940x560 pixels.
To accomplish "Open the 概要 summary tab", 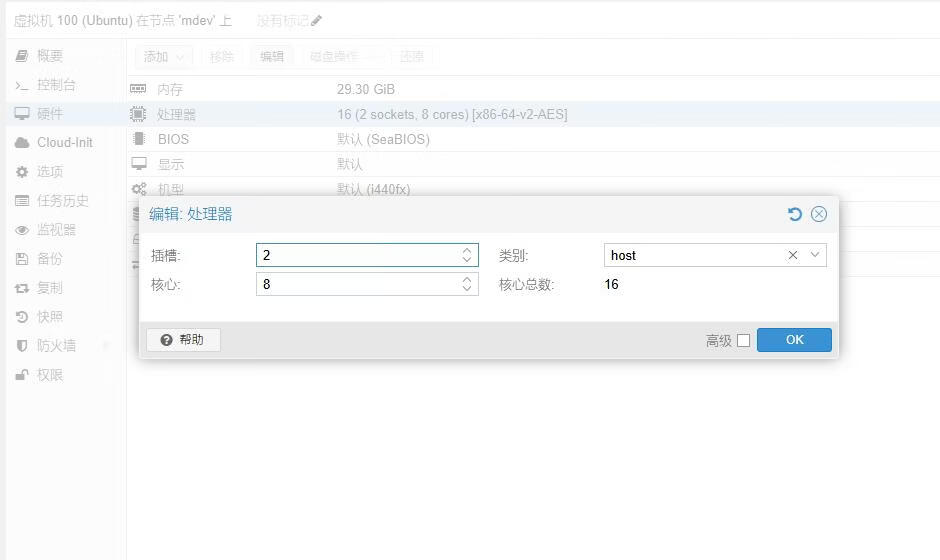I will pos(50,56).
